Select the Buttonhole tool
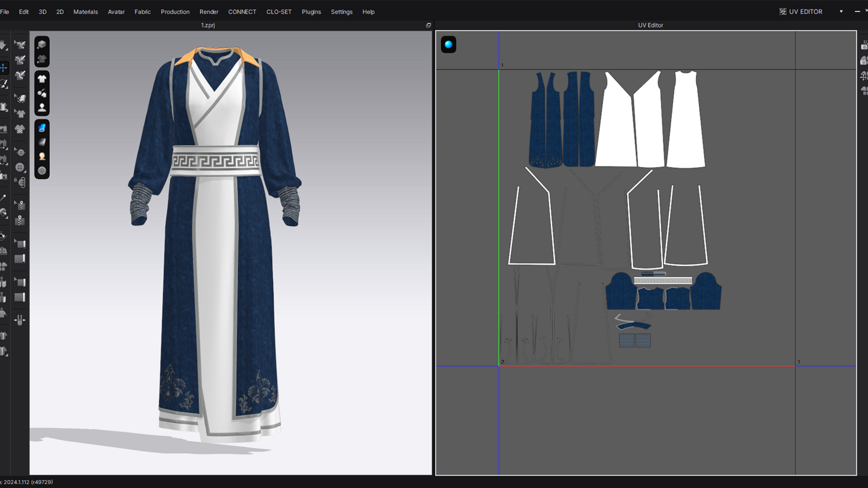This screenshot has height=488, width=868. [x=20, y=183]
